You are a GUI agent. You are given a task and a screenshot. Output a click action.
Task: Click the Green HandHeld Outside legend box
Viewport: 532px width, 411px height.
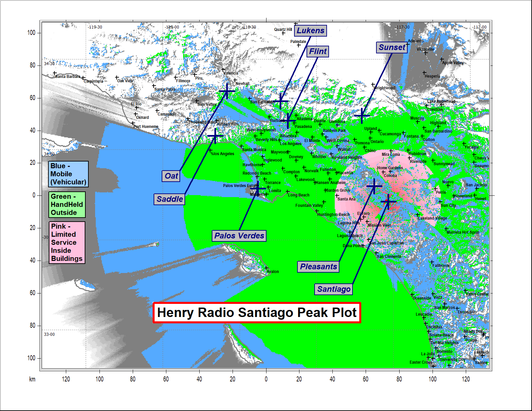67,204
